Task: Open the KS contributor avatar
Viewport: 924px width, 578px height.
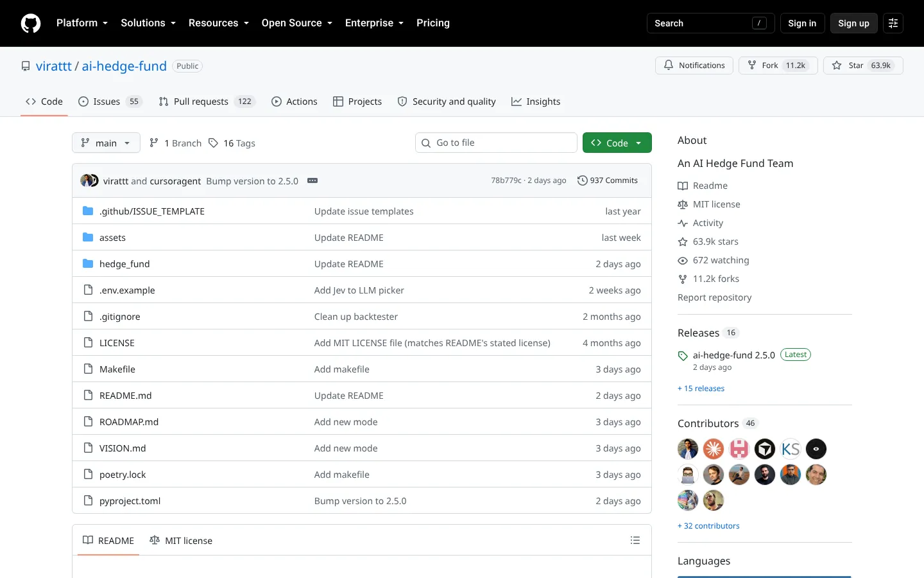Action: coord(791,449)
